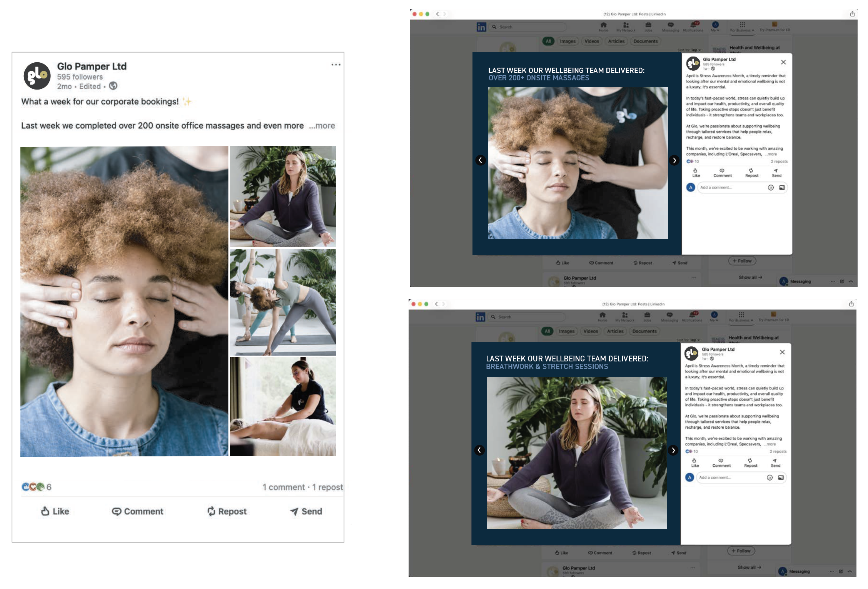Screen dimensions: 868x589
Task: Go to next slide in the 'Onsite Massages' window
Action: click(674, 160)
